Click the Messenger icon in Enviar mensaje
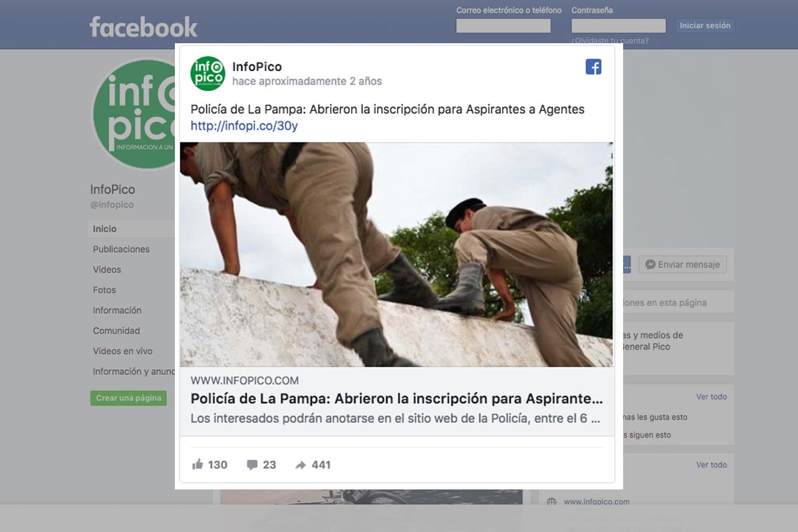Image resolution: width=798 pixels, height=532 pixels. click(x=650, y=265)
